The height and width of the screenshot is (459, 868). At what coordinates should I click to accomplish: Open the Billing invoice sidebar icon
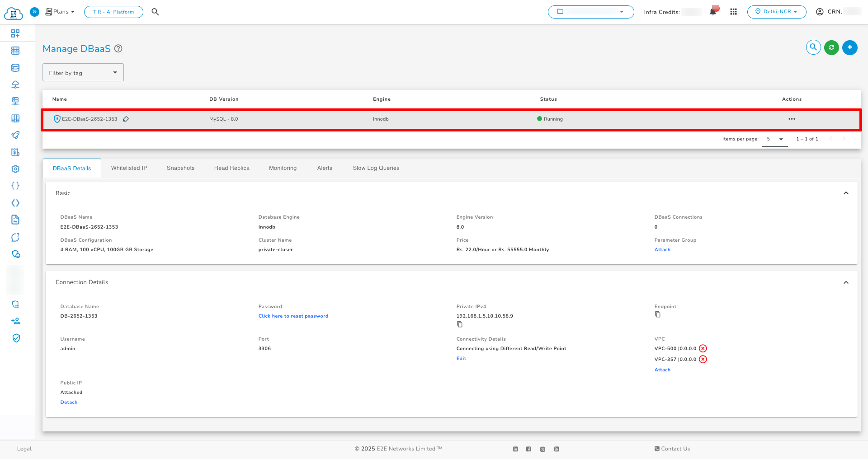15,152
